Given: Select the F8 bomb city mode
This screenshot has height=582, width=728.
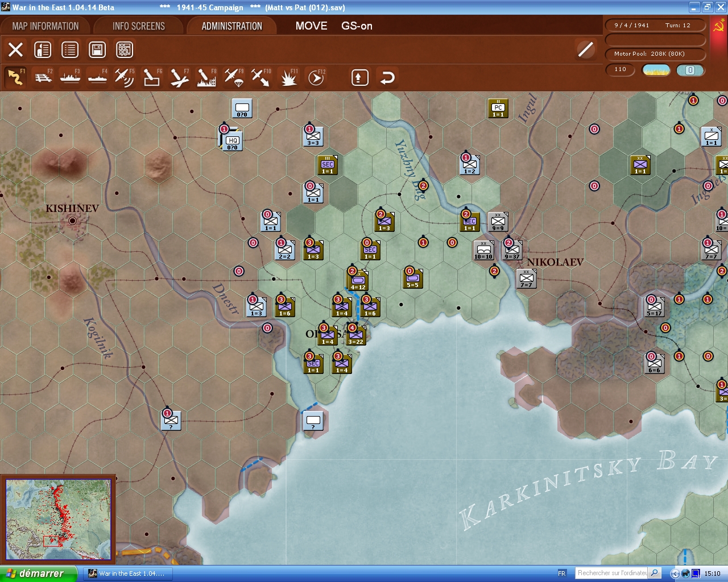Looking at the screenshot, I should [206, 77].
